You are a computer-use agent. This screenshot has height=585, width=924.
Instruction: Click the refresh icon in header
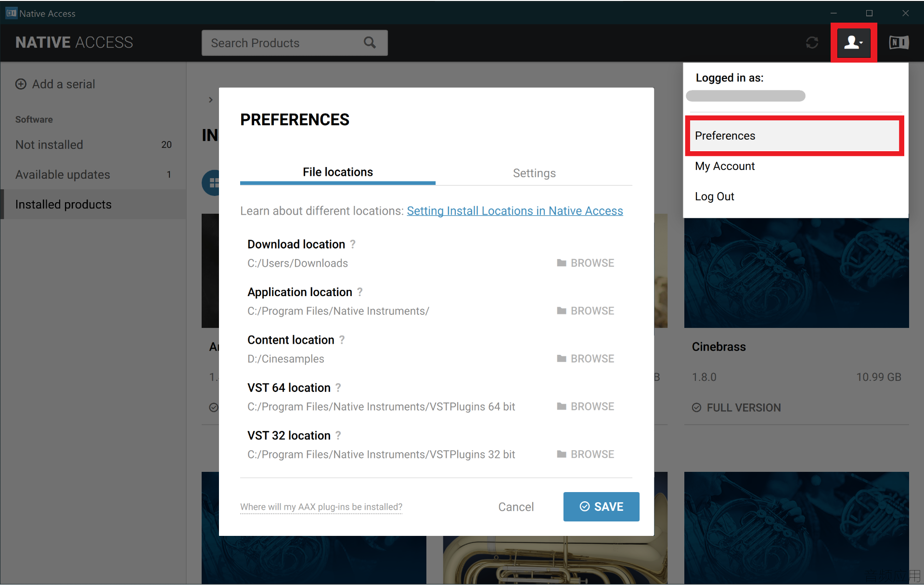(x=812, y=43)
